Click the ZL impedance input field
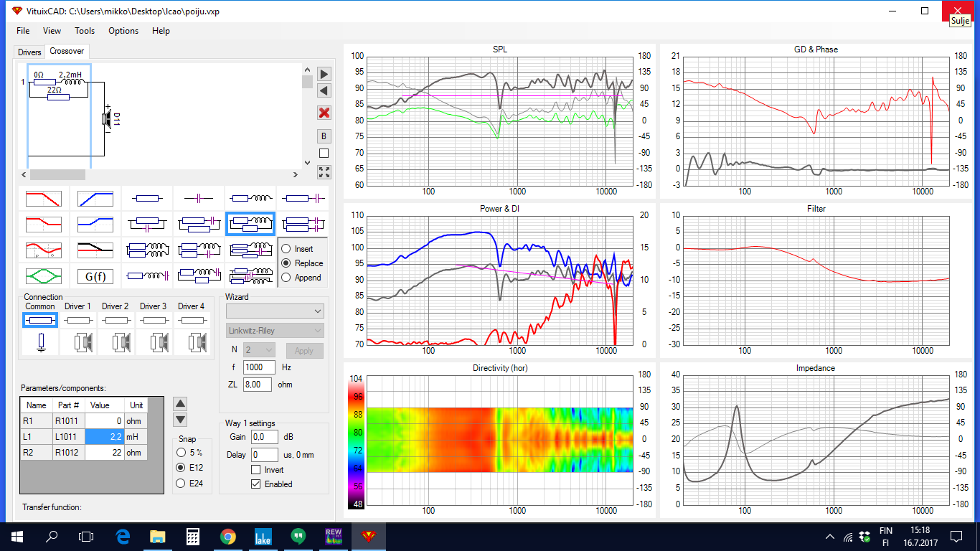This screenshot has height=551, width=980. [x=258, y=385]
